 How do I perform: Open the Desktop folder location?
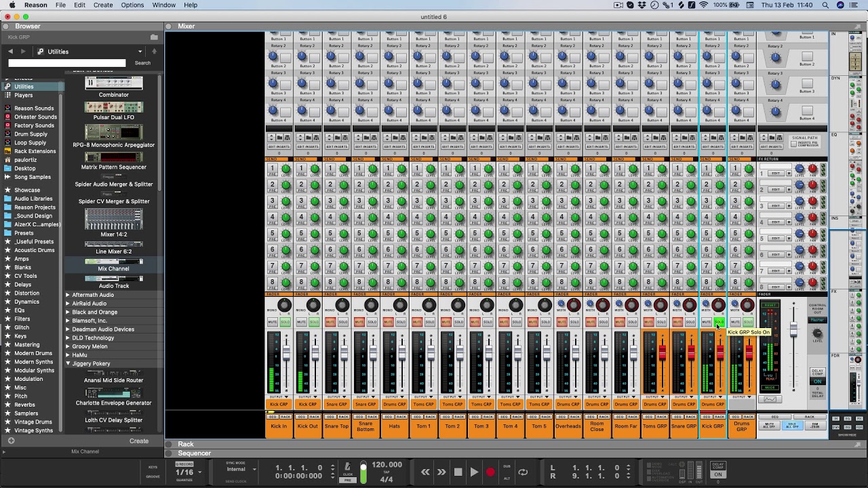25,168
